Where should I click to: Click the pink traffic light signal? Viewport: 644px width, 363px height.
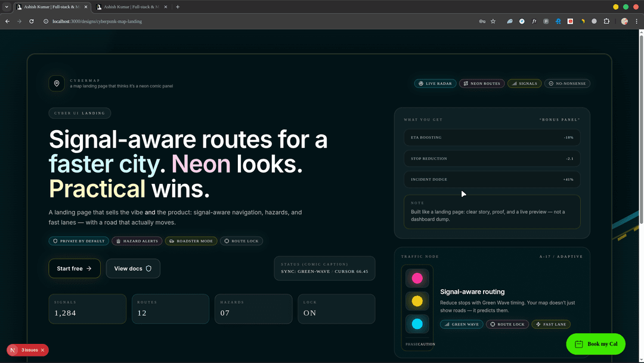(x=417, y=278)
